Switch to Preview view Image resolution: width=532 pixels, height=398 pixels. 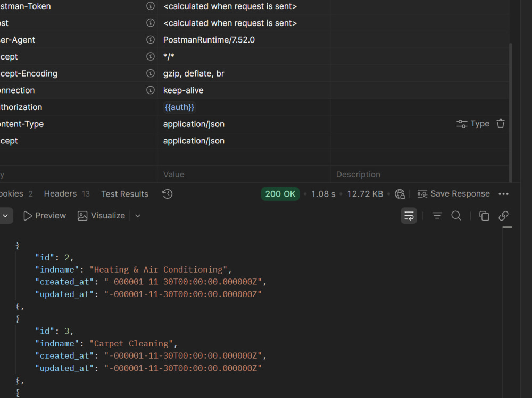tap(45, 216)
